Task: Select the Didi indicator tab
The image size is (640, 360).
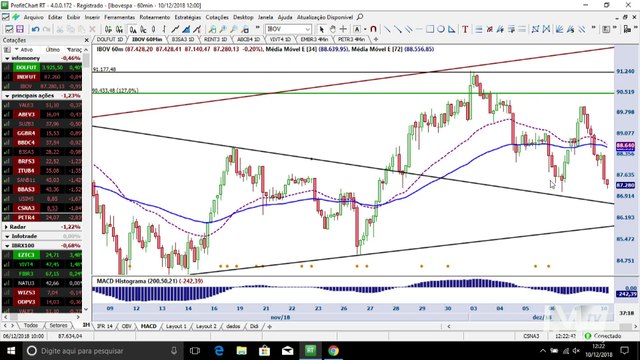Action: click(254, 326)
